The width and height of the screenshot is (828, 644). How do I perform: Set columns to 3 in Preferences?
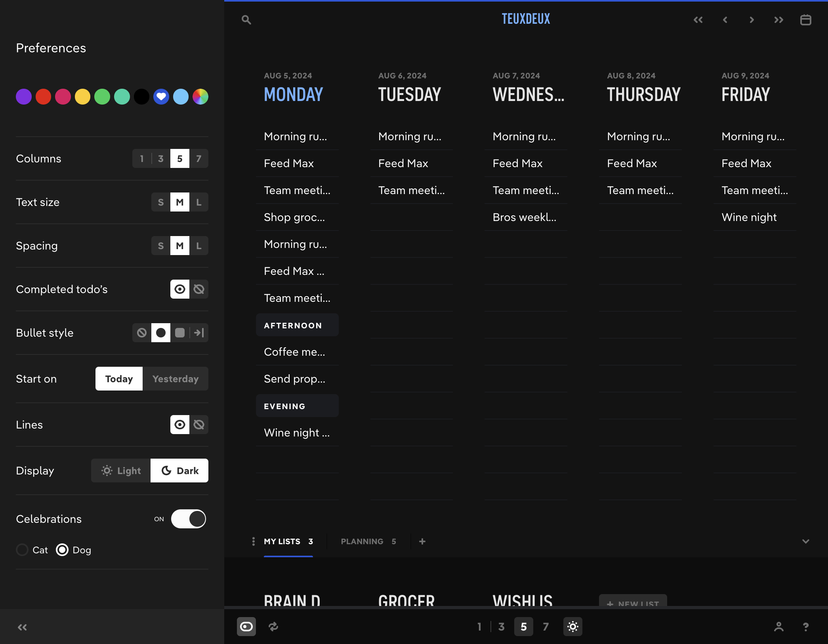pos(161,158)
